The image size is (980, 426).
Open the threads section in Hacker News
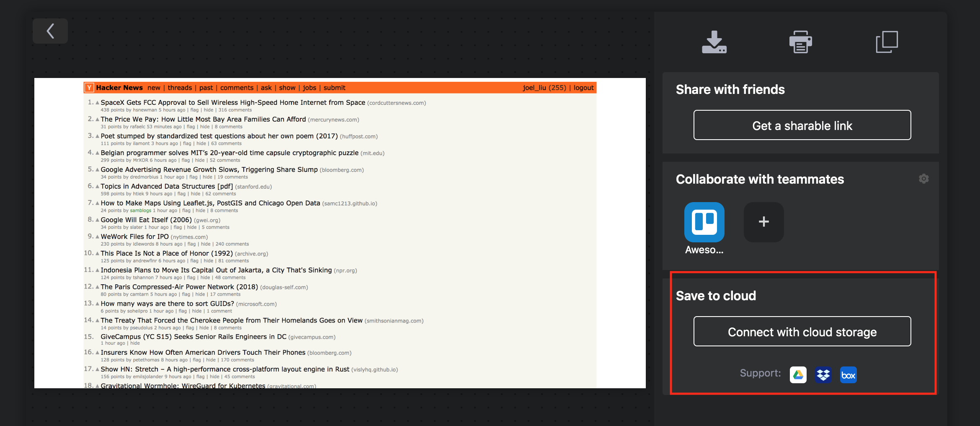pos(180,88)
